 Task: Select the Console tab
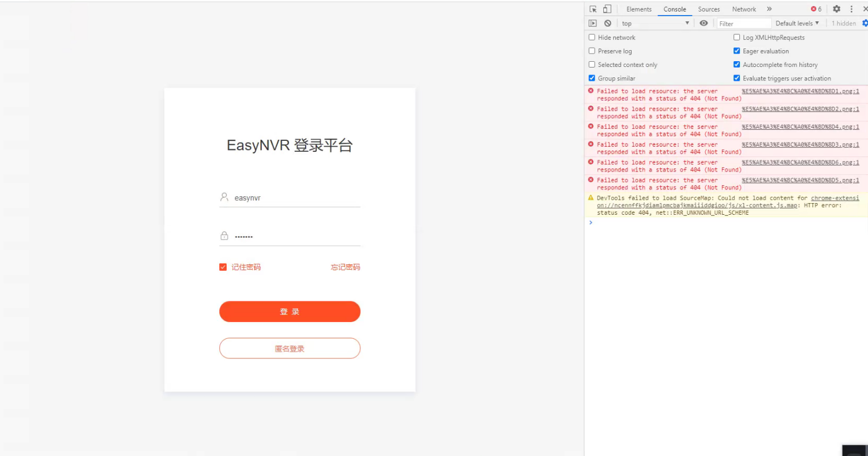[675, 9]
